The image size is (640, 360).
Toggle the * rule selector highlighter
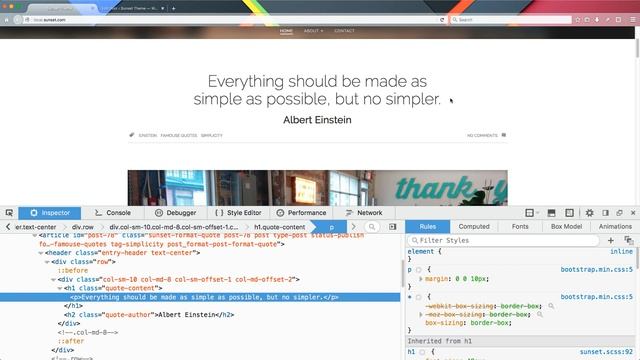(x=418, y=297)
